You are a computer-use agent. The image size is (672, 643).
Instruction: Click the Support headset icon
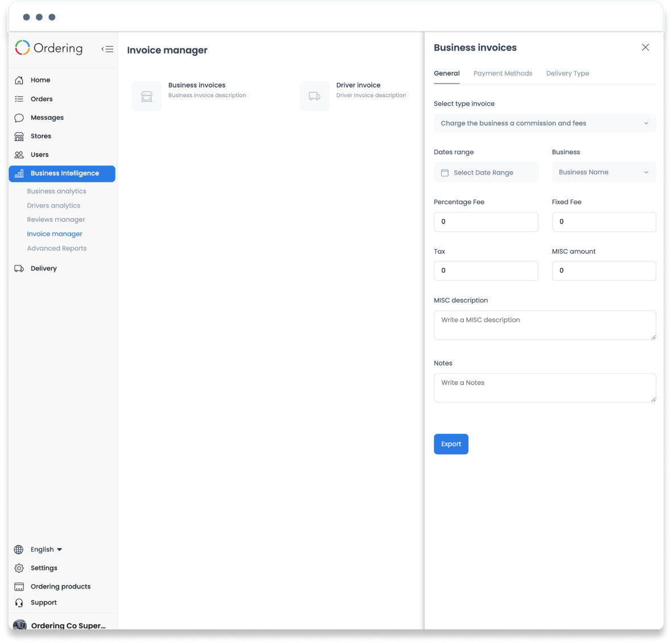pos(19,603)
